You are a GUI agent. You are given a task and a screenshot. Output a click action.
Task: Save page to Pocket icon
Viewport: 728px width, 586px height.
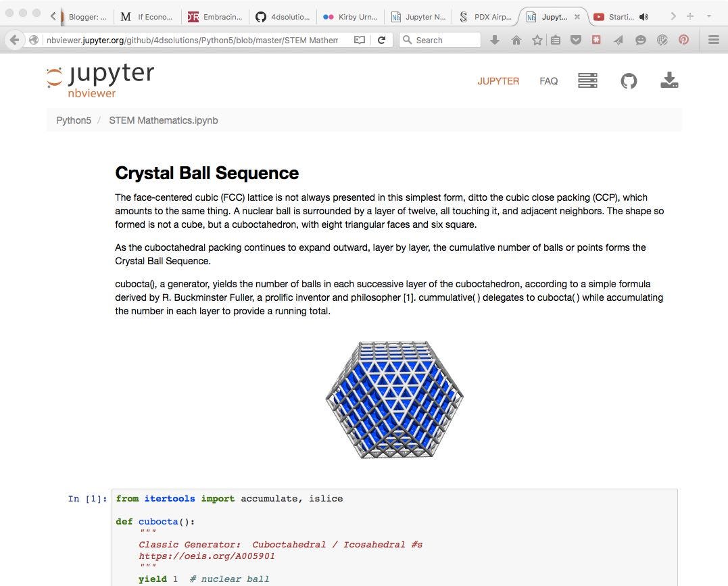(x=576, y=40)
